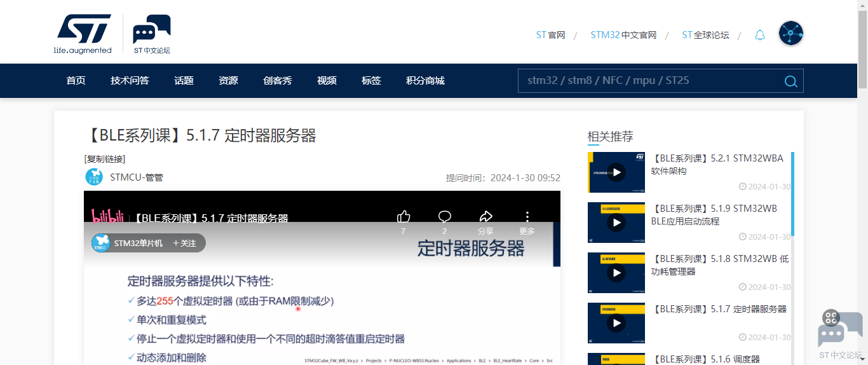
Task: Open the 标签 menu item
Action: pos(371,81)
